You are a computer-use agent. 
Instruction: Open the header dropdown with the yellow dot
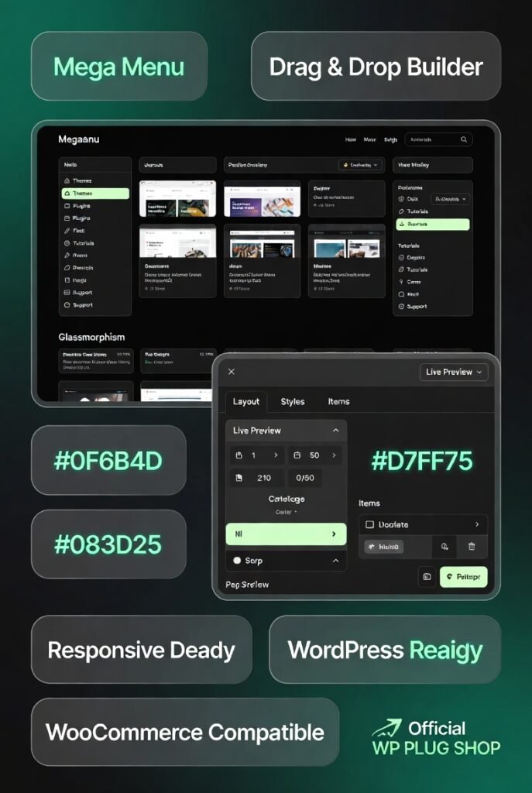pos(361,165)
